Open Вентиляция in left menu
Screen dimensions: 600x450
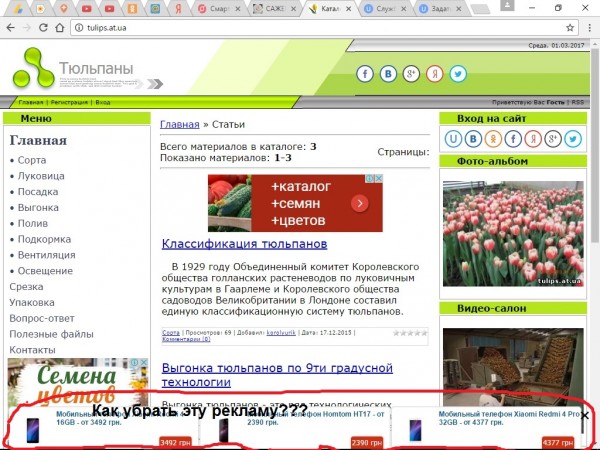point(47,255)
